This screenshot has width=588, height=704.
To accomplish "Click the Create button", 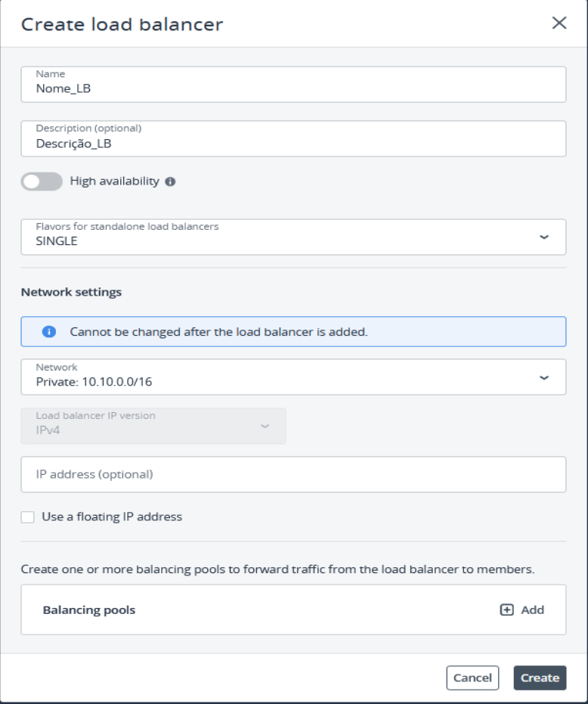I will [x=540, y=678].
